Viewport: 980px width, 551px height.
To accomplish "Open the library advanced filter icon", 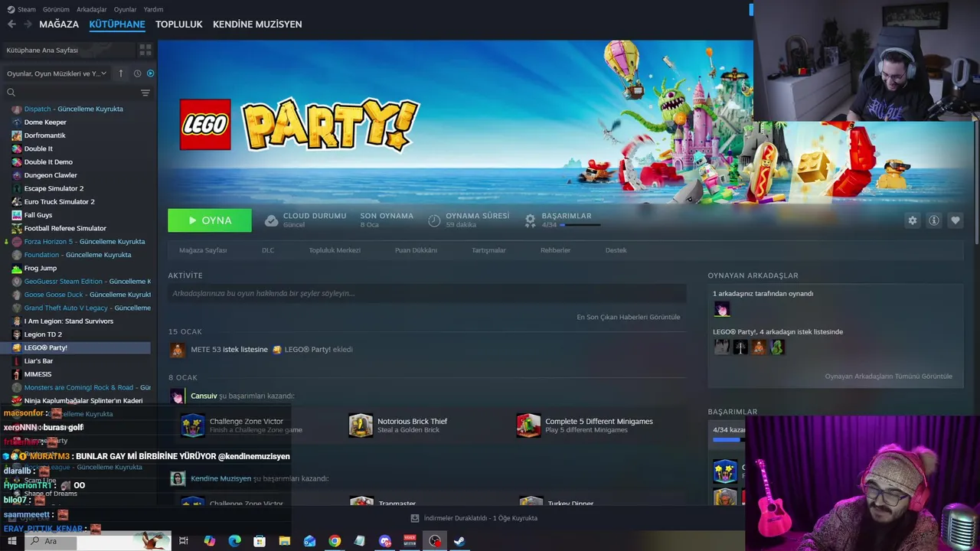I will [145, 93].
